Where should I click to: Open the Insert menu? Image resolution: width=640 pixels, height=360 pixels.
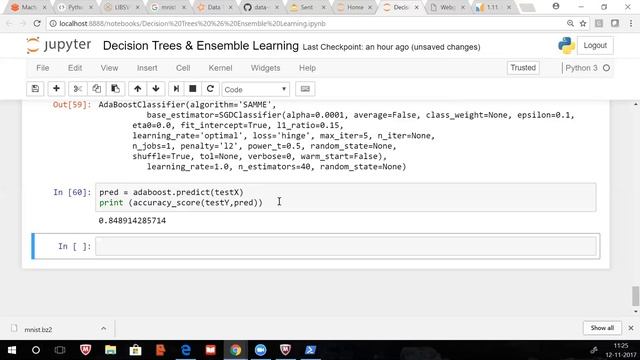point(147,68)
